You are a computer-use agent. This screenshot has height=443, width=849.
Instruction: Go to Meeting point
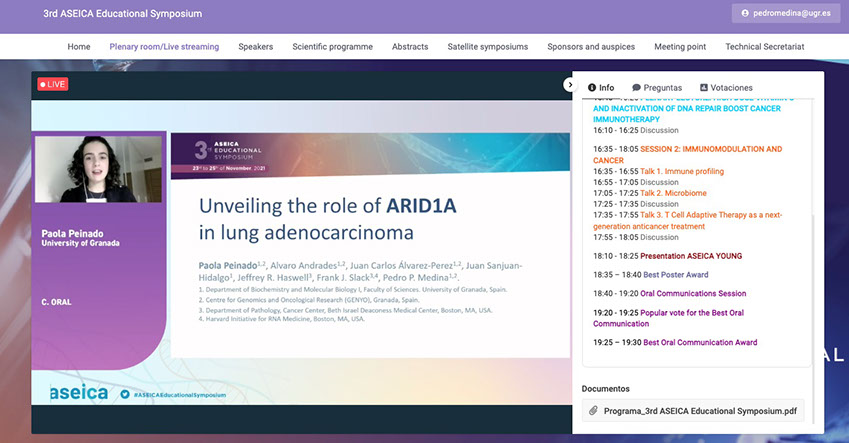[x=680, y=47]
